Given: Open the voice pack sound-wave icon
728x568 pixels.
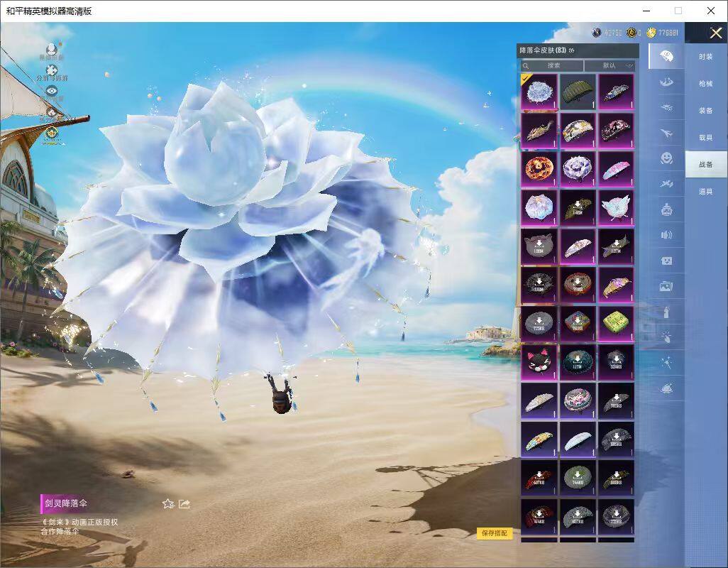Looking at the screenshot, I should pos(666,235).
